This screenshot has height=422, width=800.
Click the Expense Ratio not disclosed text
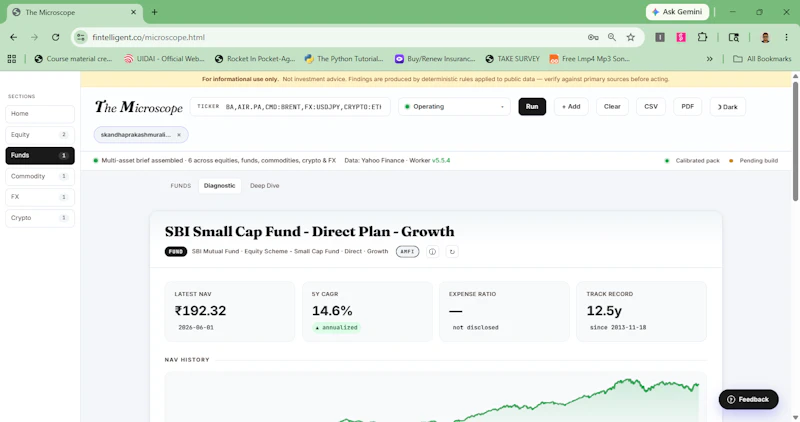click(x=476, y=328)
